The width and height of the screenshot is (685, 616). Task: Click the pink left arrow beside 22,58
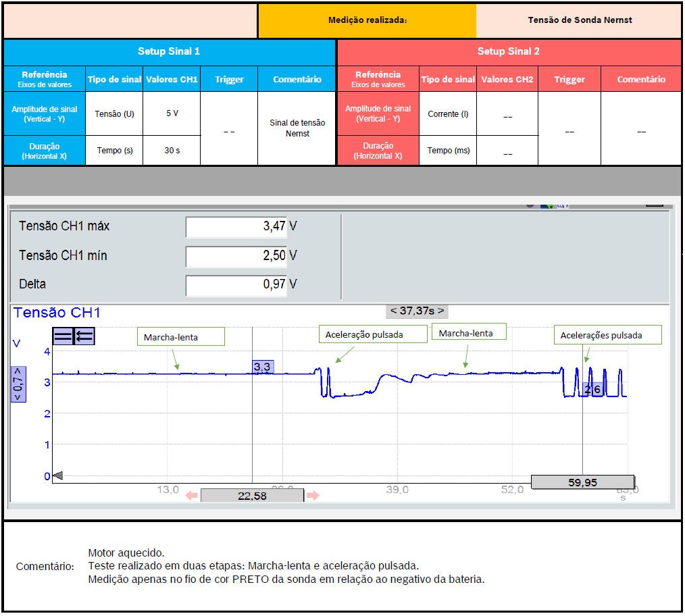pos(191,496)
